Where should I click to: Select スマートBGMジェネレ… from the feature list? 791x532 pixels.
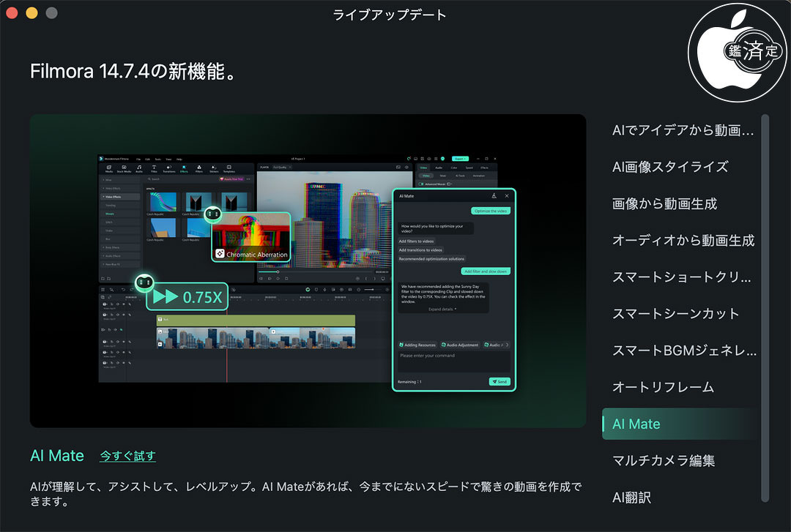tap(684, 351)
